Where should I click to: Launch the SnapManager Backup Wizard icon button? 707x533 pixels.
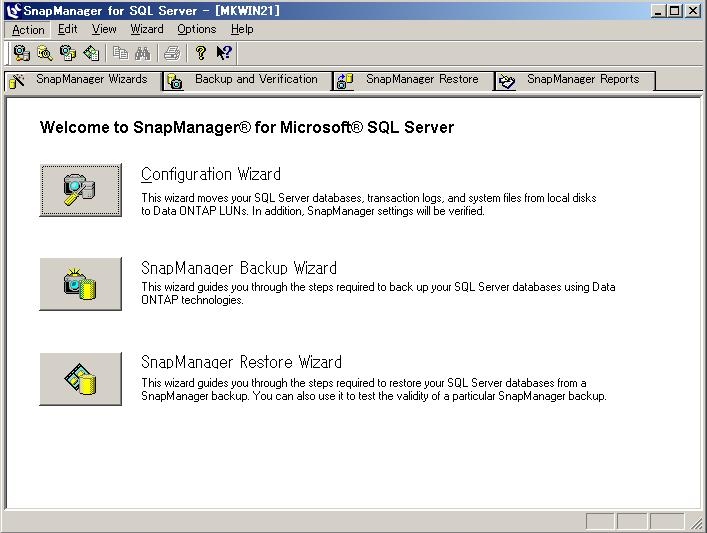click(x=81, y=284)
